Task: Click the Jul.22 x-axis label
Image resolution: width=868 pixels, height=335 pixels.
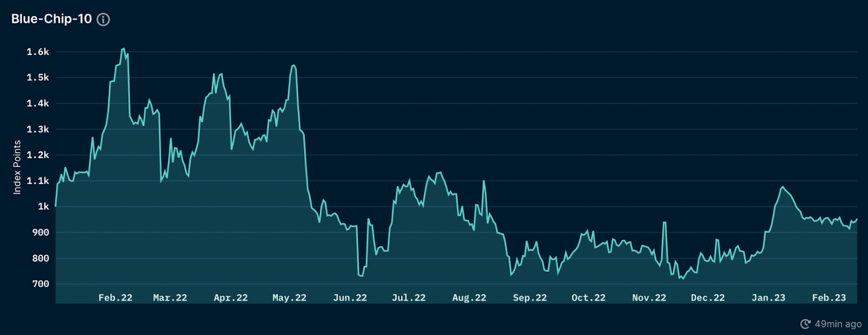Action: pyautogui.click(x=409, y=298)
